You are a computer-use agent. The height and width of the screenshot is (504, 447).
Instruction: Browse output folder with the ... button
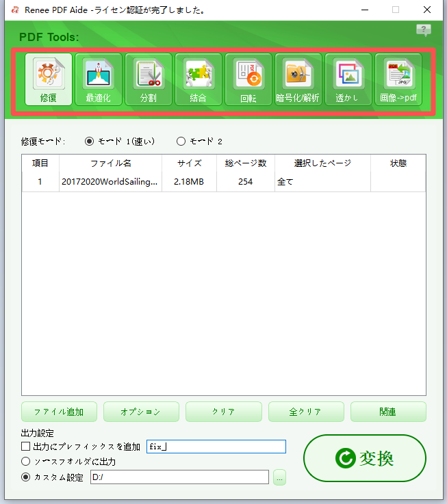[280, 477]
